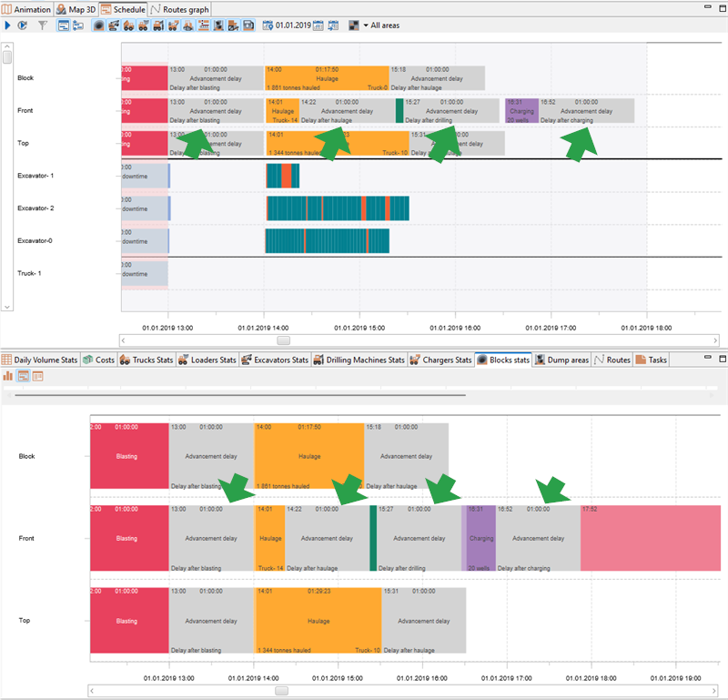Click the up arrow of schedule row scrollbar

tap(7, 46)
